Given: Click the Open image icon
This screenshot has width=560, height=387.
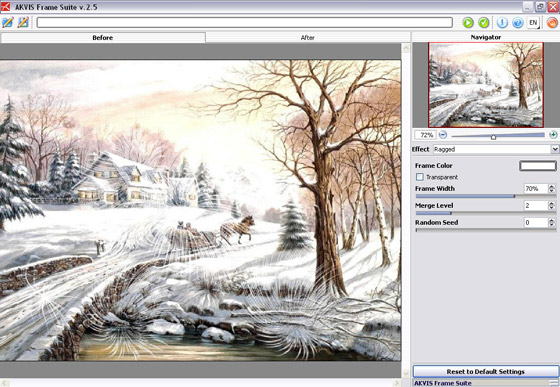Looking at the screenshot, I should tap(8, 22).
